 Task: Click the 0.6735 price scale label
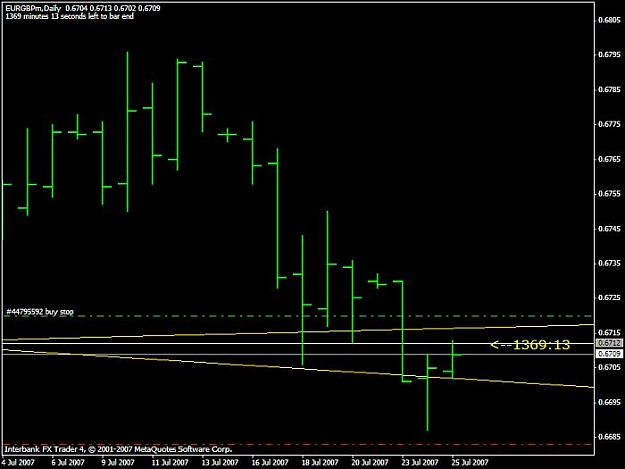tap(609, 263)
